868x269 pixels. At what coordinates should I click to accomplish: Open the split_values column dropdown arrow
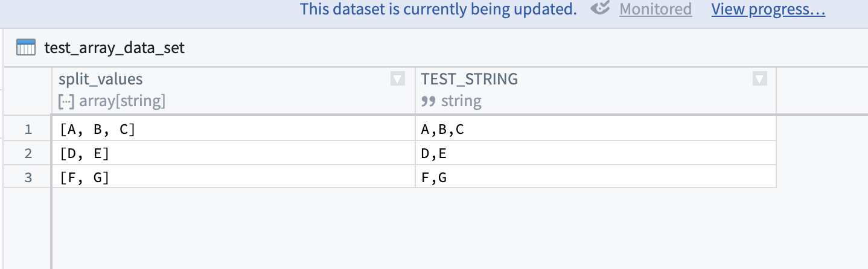click(x=397, y=79)
